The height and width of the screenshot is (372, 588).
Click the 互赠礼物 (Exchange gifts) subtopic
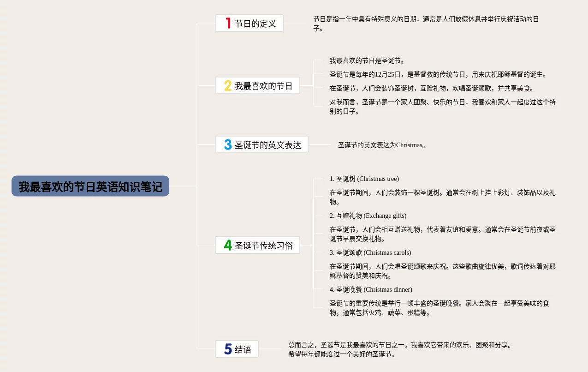point(368,216)
